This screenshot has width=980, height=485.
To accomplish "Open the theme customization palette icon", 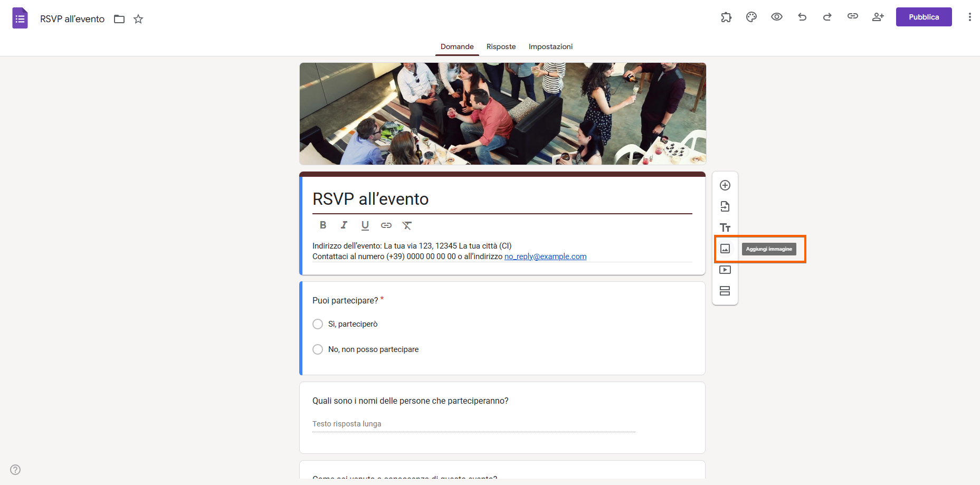I will pyautogui.click(x=751, y=16).
